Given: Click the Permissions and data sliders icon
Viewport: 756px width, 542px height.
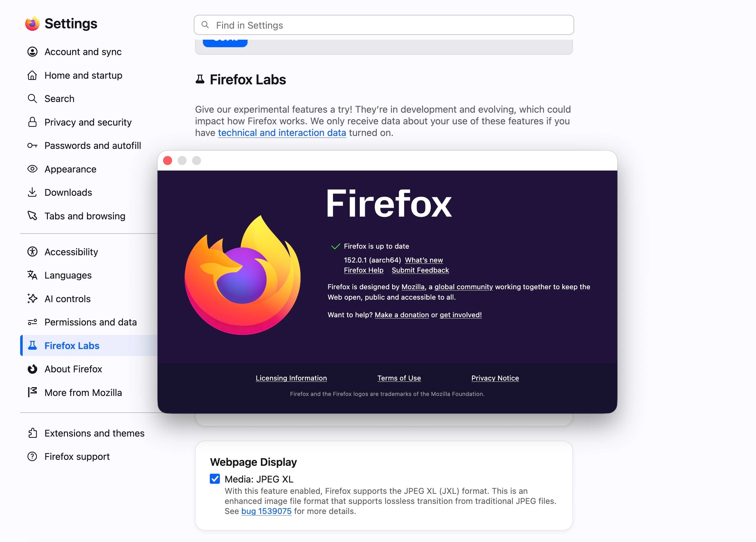Looking at the screenshot, I should [x=32, y=322].
